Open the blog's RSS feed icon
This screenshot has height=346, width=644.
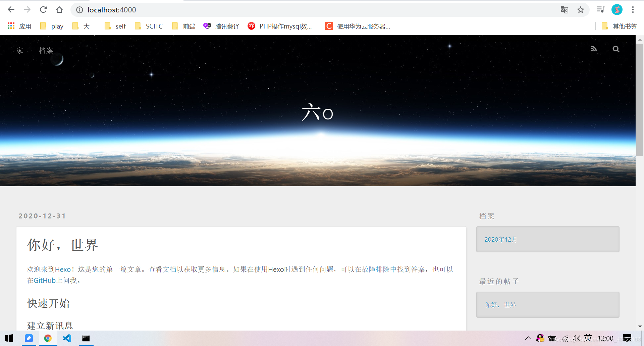(594, 49)
